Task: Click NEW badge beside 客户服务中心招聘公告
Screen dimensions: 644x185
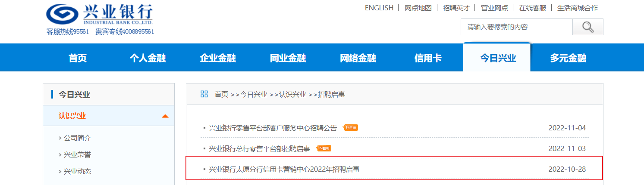Action: 350,128
